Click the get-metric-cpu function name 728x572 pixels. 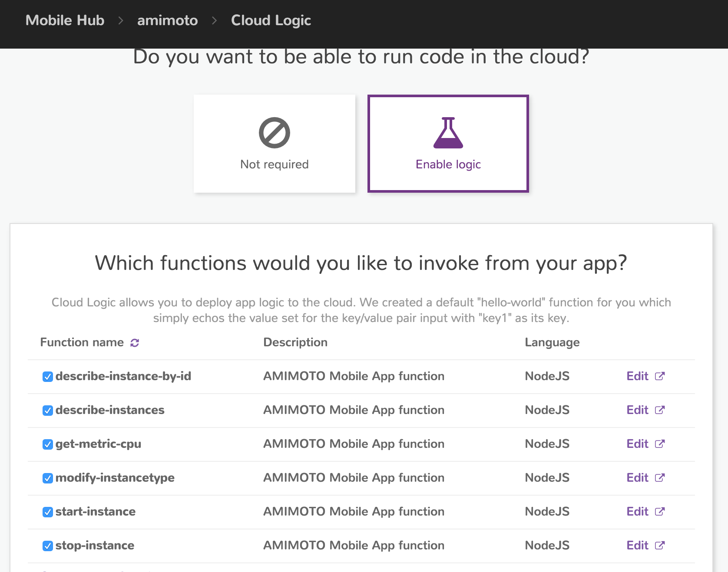point(98,444)
